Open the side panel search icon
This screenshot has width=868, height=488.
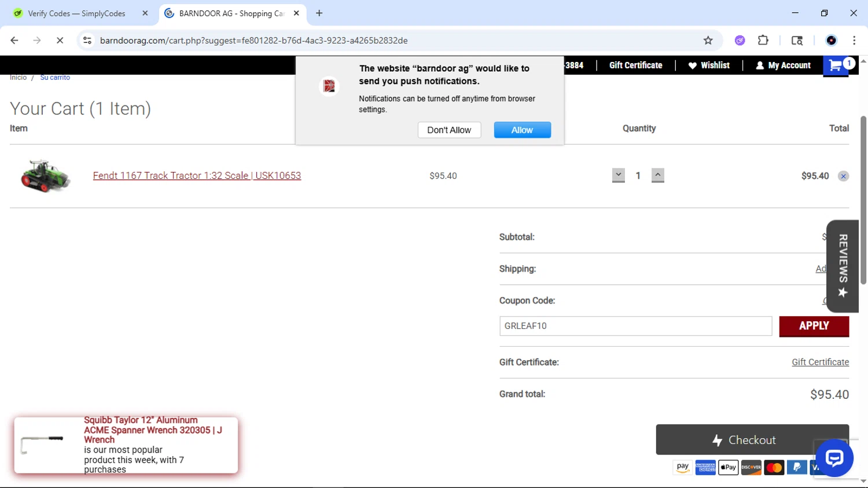tap(797, 41)
